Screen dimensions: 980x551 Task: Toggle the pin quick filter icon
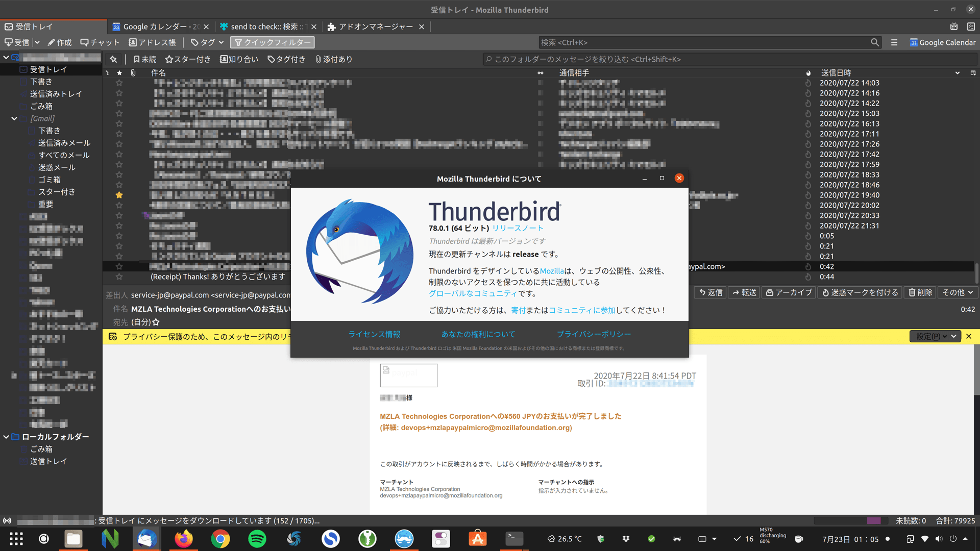tap(113, 59)
